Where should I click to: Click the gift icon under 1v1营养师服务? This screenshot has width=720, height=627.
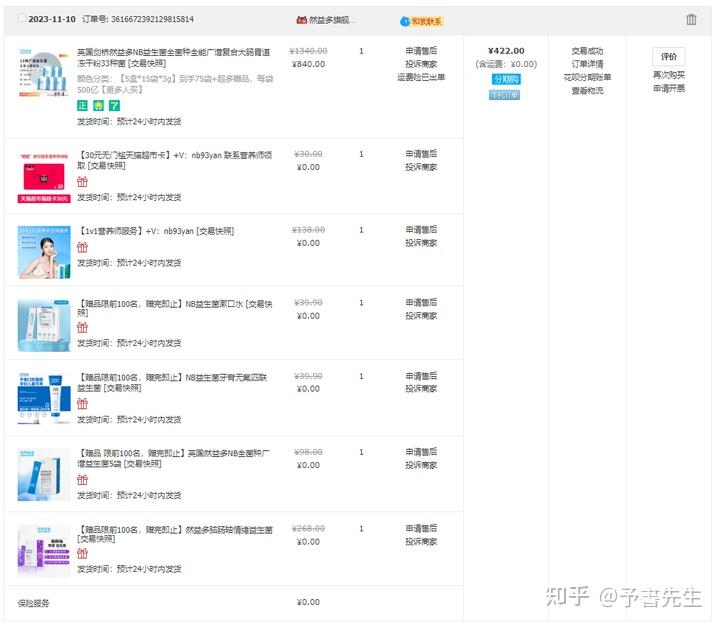point(82,248)
